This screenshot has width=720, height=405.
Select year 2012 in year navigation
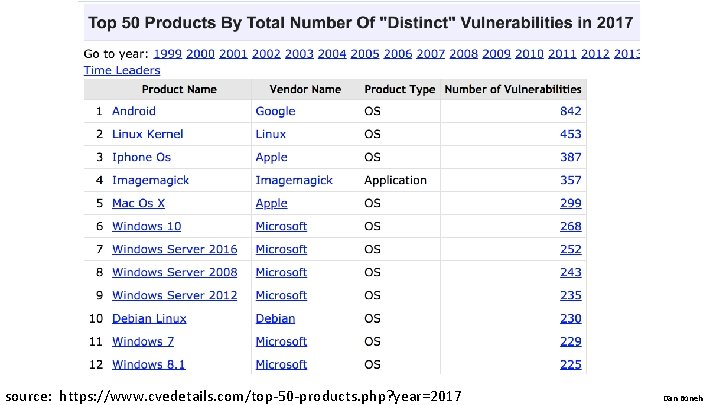(x=594, y=53)
